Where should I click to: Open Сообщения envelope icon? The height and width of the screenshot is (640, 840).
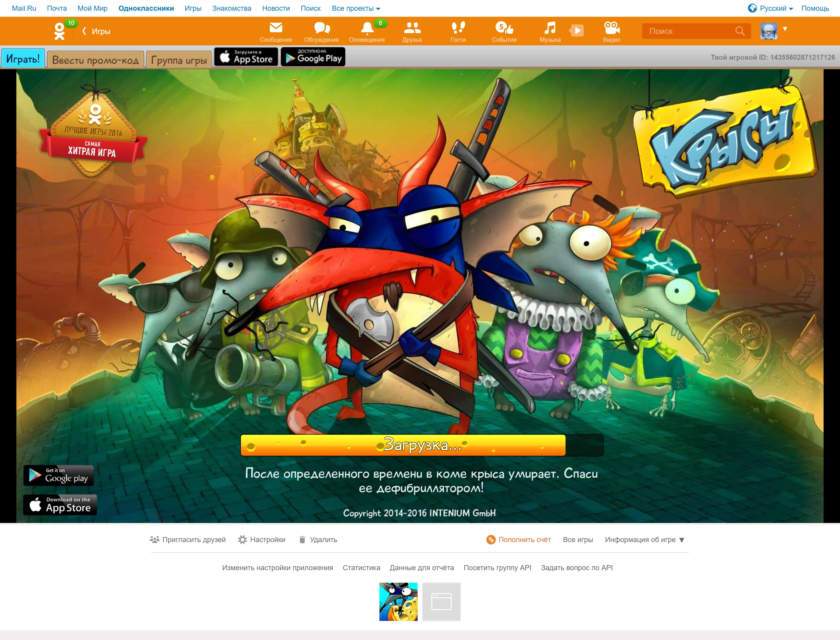coord(275,27)
